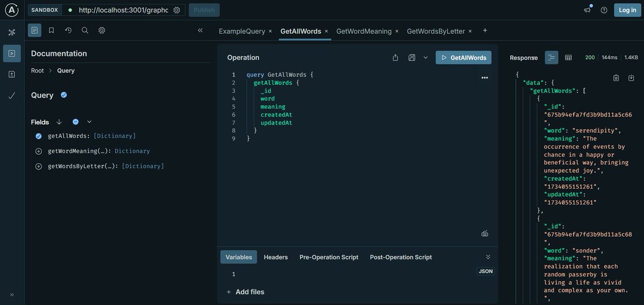The width and height of the screenshot is (644, 305).
Task: Open the Schema diff sidebar icon
Action: [12, 74]
